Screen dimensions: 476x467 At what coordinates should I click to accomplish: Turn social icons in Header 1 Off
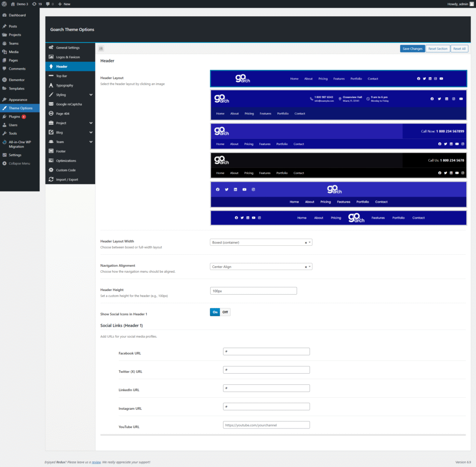[x=225, y=312]
